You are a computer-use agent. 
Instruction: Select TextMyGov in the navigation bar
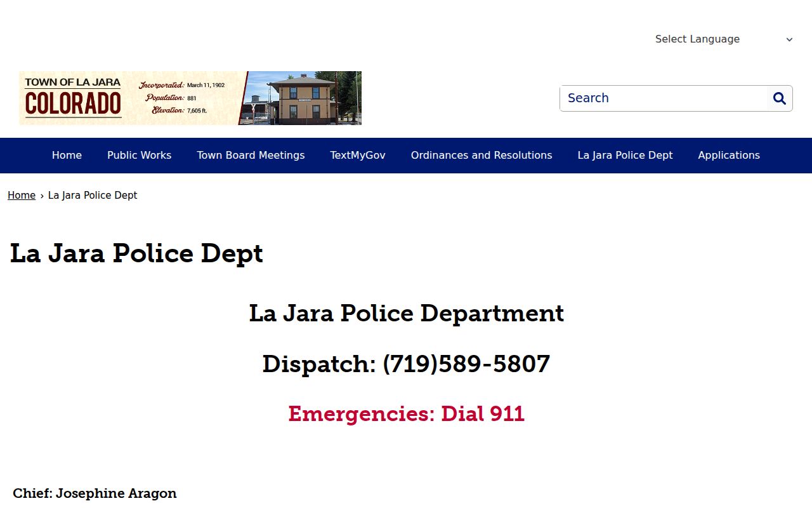(x=358, y=156)
